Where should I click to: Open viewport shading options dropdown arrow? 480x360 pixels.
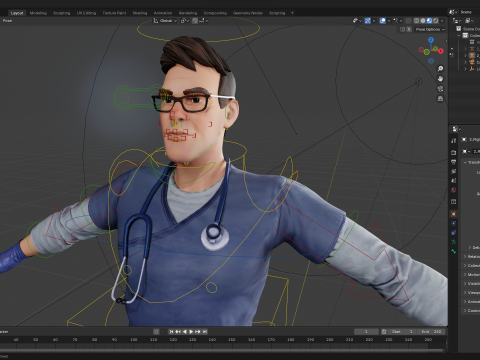(442, 21)
